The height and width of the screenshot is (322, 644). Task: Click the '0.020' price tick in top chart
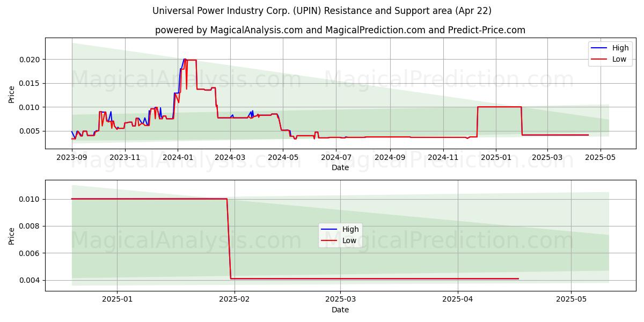click(31, 60)
